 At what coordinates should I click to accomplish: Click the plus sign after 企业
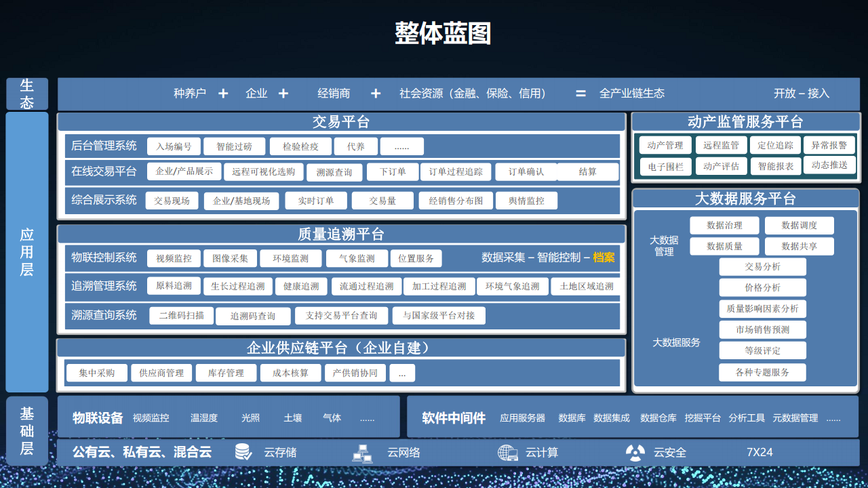(283, 94)
